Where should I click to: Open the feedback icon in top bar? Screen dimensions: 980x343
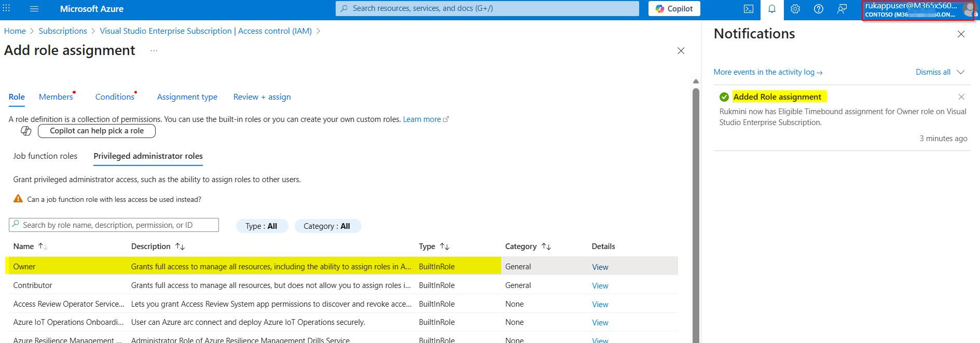[x=842, y=9]
